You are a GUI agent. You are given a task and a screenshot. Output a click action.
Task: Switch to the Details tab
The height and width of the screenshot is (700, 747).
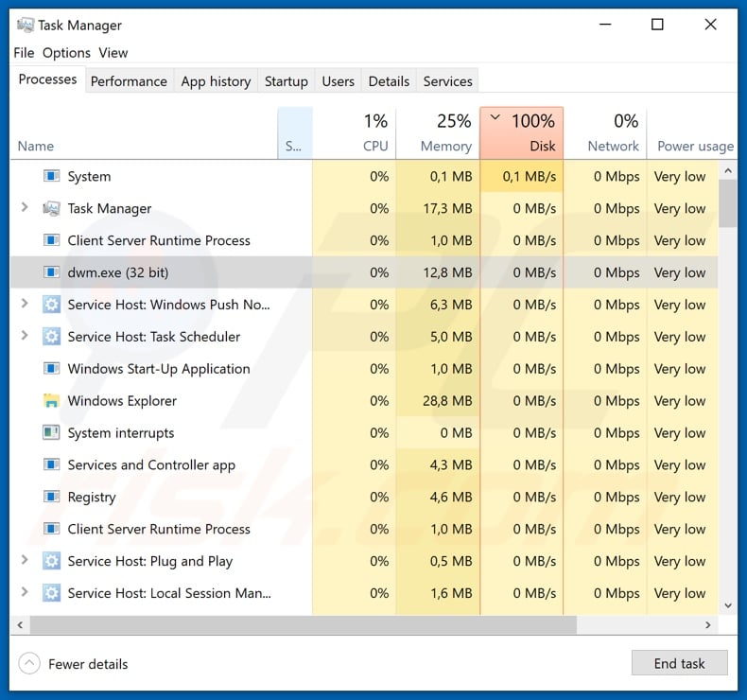[389, 81]
